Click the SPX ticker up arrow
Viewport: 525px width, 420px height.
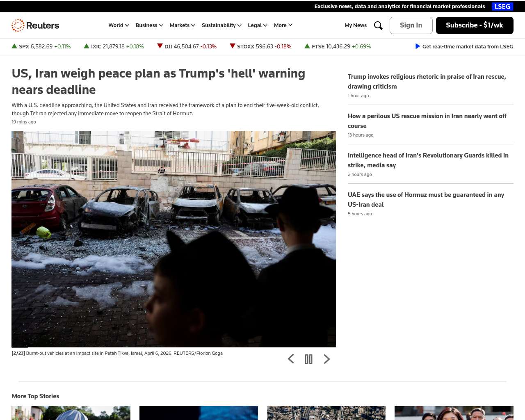click(x=14, y=46)
